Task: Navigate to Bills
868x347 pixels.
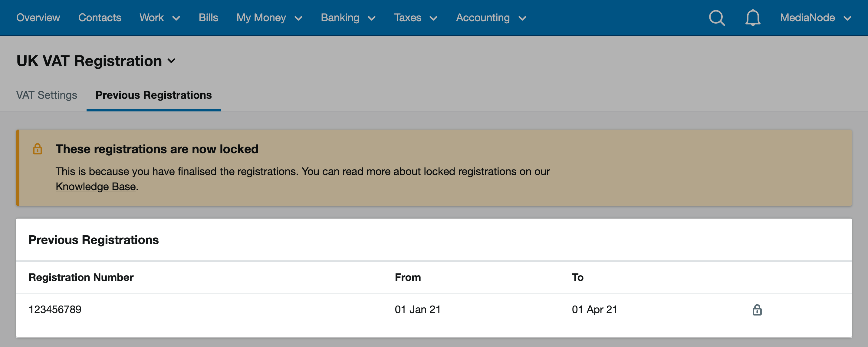Action: point(208,18)
